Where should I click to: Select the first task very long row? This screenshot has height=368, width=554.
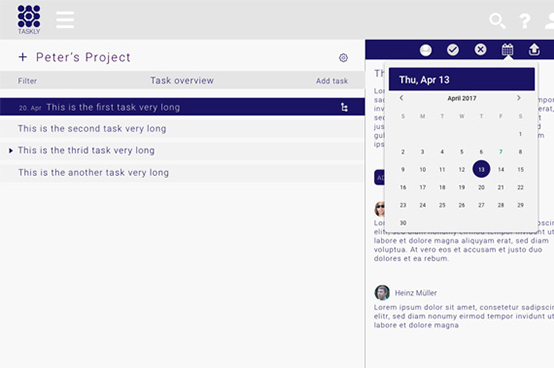pyautogui.click(x=182, y=107)
